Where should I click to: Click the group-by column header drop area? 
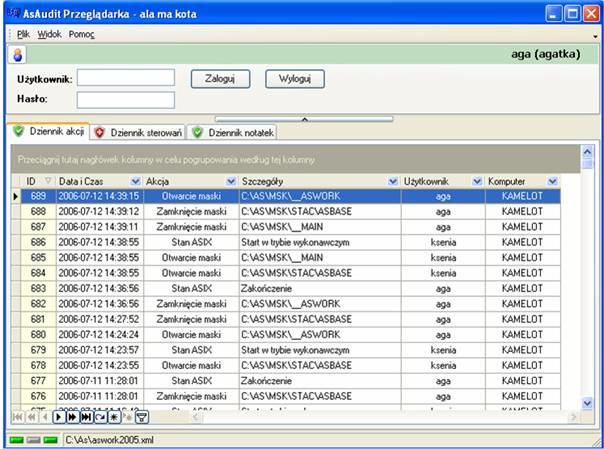295,159
